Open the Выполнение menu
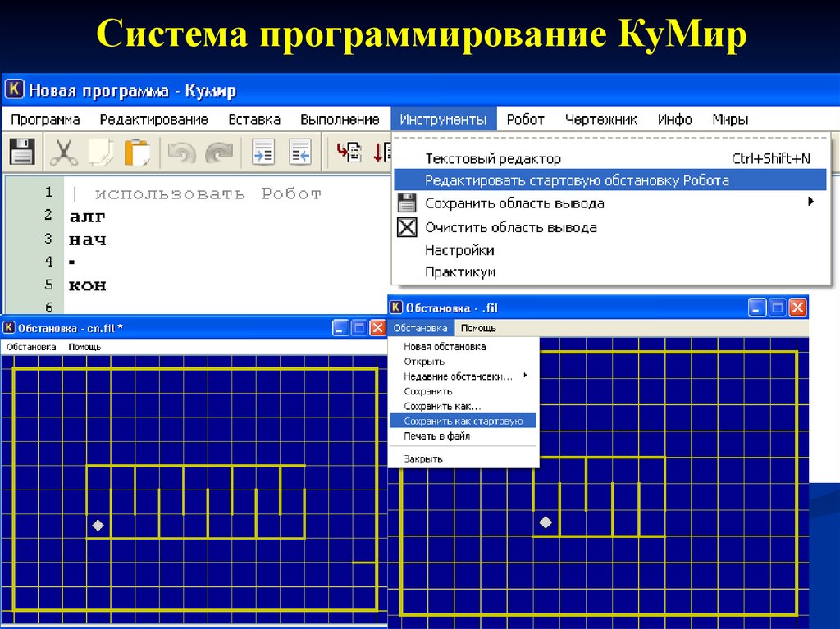Screen dimensions: 840x629 [340, 119]
